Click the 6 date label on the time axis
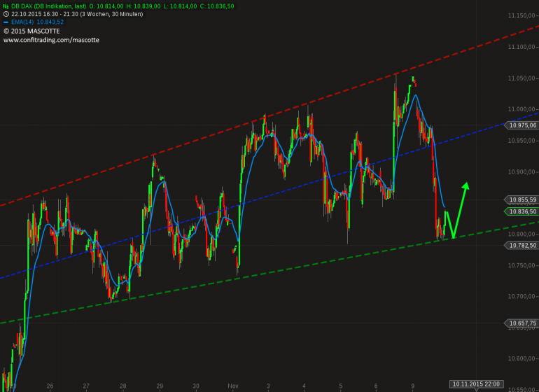This screenshot has height=392, width=539. pyautogui.click(x=376, y=386)
